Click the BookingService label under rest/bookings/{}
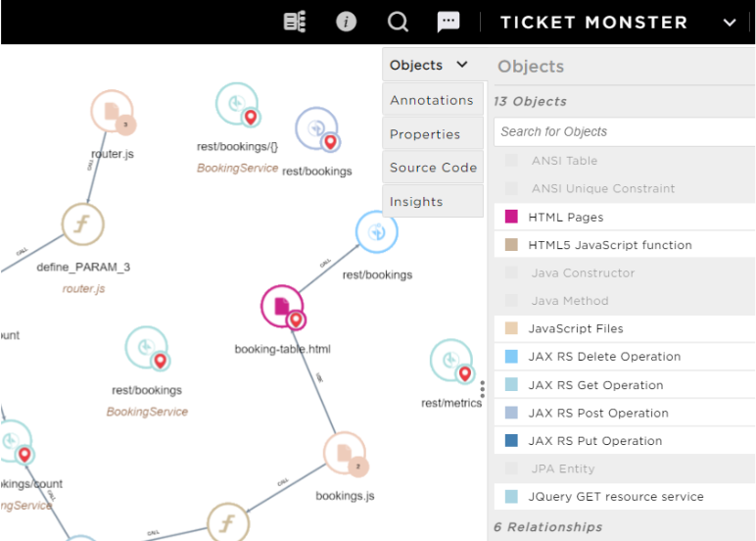Screen dimensions: 756x541 click(x=237, y=168)
